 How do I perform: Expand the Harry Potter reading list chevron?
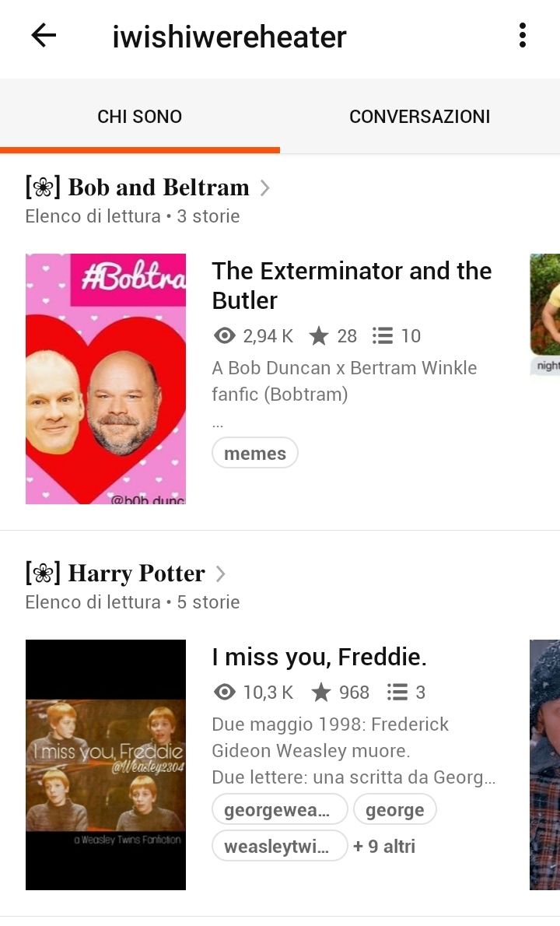(220, 573)
